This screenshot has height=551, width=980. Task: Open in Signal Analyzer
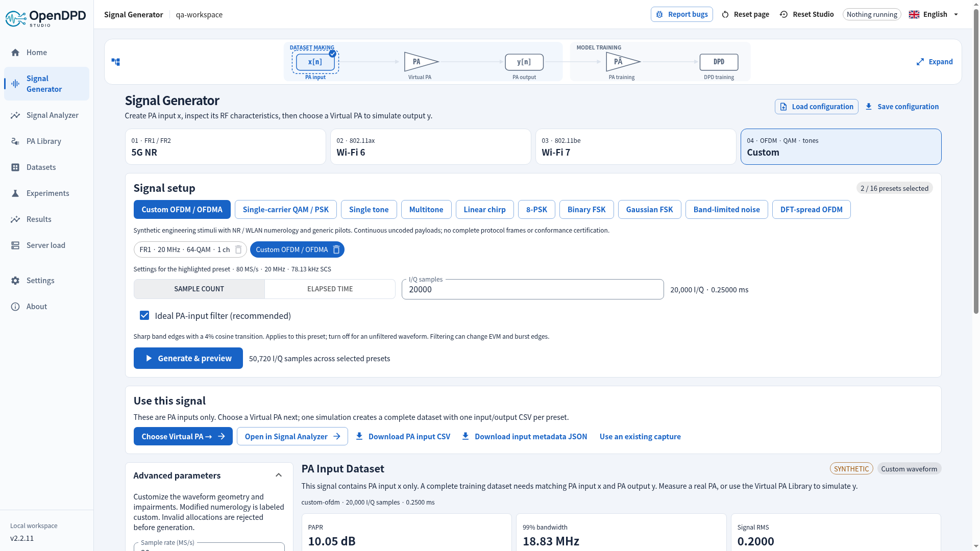pyautogui.click(x=292, y=436)
